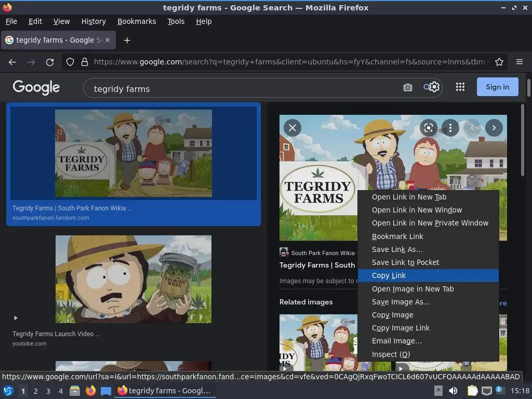Click the page vertical scrollbar
Viewport: 532px width, 399px height.
528,87
